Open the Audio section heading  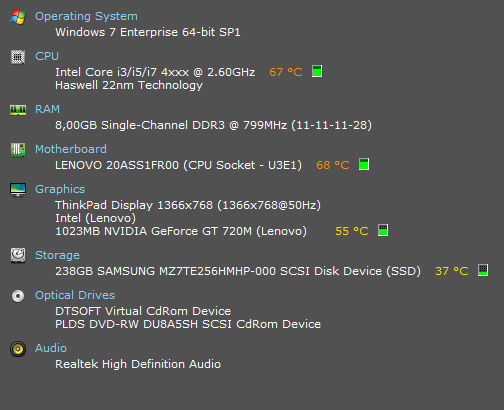51,348
